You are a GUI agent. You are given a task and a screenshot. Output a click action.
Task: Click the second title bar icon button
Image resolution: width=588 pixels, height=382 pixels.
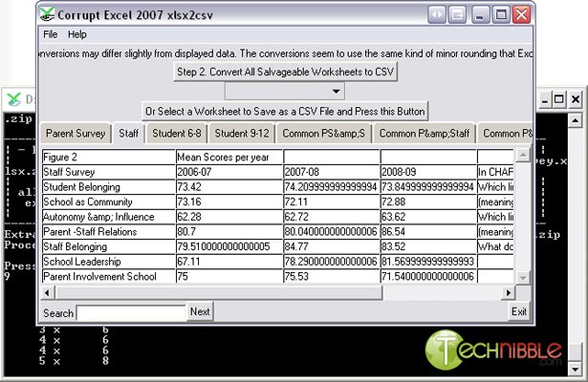point(457,15)
